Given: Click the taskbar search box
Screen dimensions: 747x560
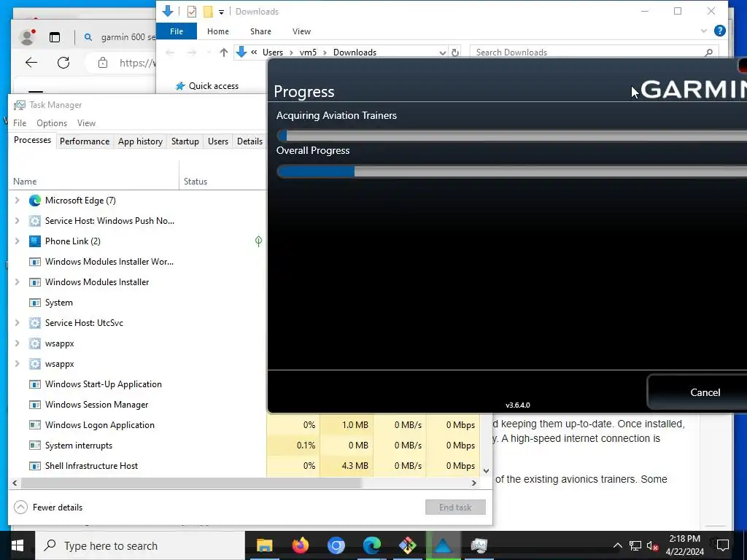Looking at the screenshot, I should pyautogui.click(x=139, y=545).
